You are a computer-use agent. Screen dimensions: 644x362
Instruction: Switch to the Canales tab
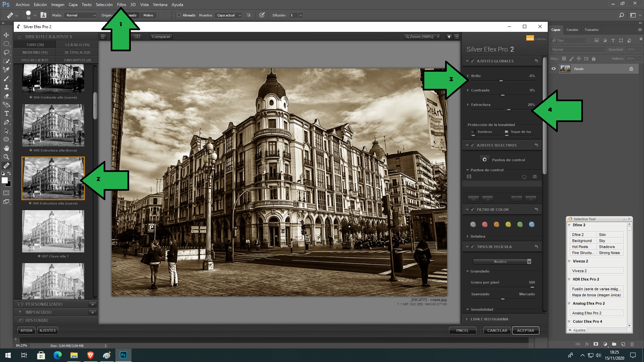click(x=572, y=29)
